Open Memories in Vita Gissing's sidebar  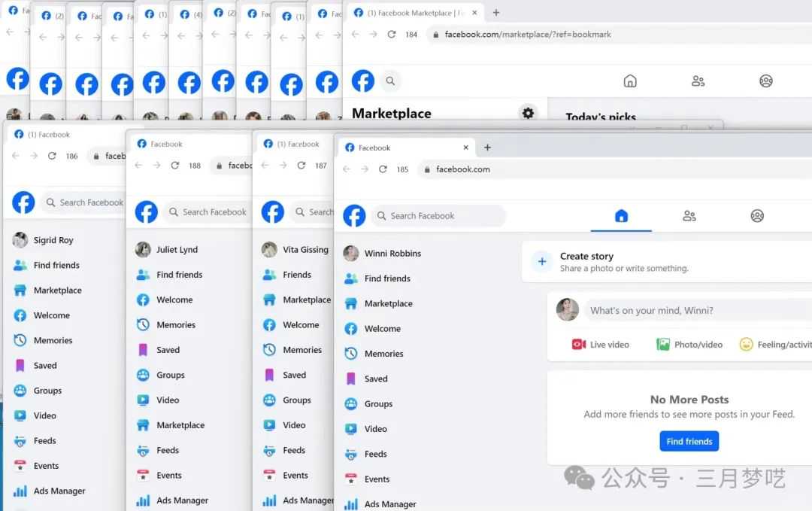click(292, 350)
